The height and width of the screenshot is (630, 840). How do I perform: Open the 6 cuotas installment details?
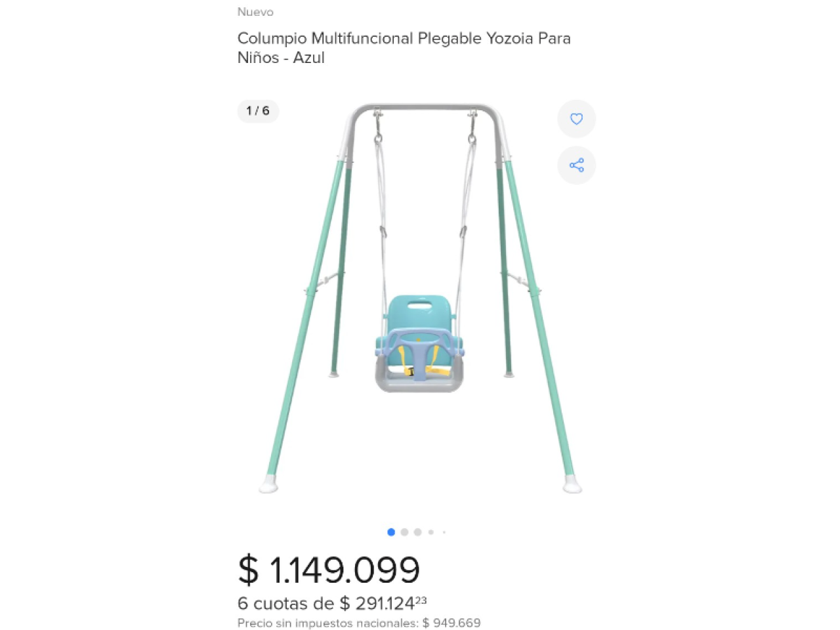click(x=331, y=603)
